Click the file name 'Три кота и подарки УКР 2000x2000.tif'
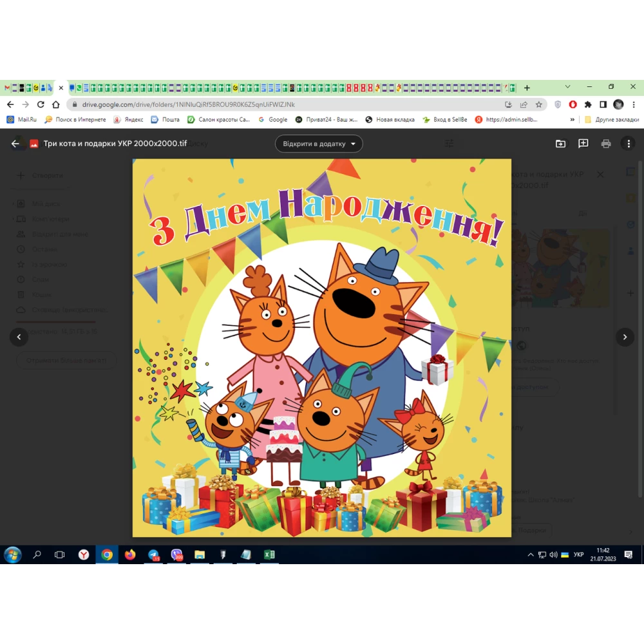The image size is (644, 644). pos(115,144)
